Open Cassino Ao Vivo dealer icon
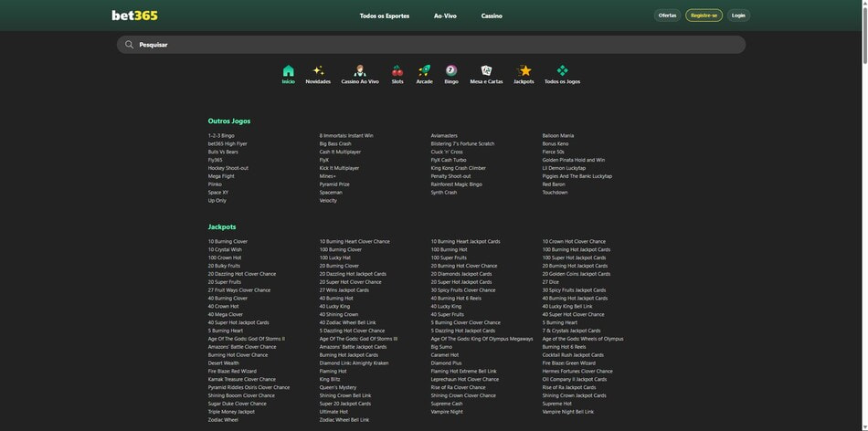Image resolution: width=868 pixels, height=431 pixels. 360,71
